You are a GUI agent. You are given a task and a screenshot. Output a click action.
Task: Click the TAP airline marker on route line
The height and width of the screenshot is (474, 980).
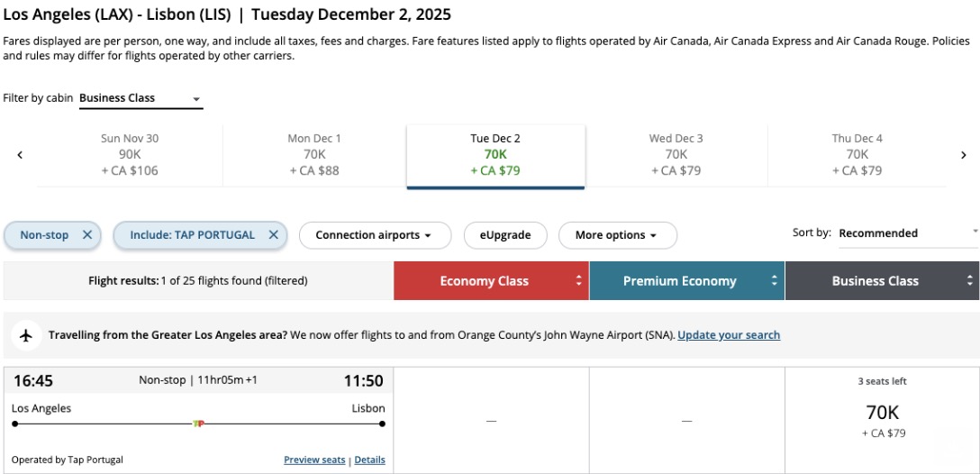199,423
